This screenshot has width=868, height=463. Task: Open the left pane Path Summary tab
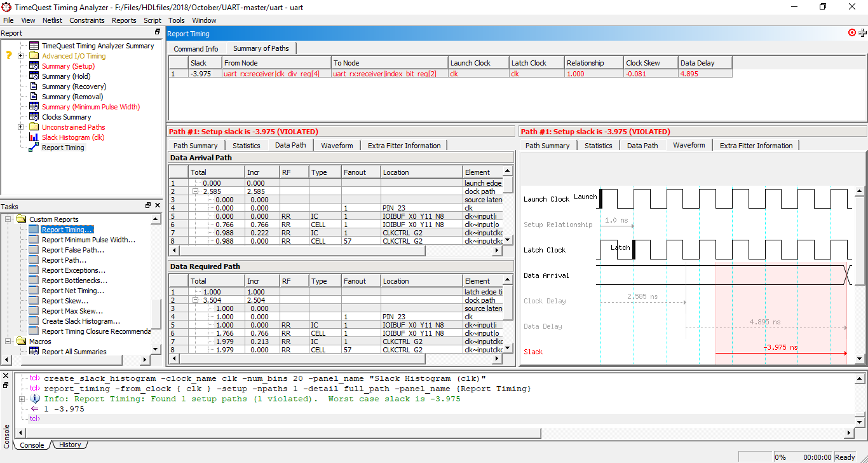pos(195,146)
